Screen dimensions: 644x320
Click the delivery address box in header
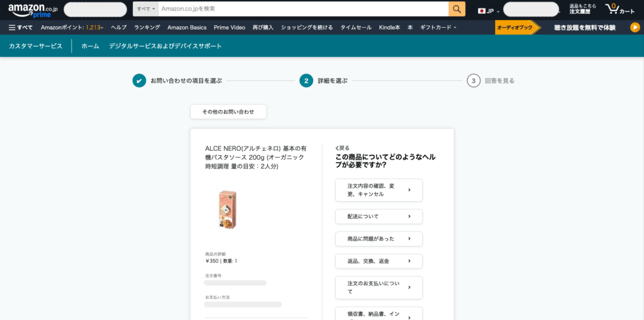[96, 9]
